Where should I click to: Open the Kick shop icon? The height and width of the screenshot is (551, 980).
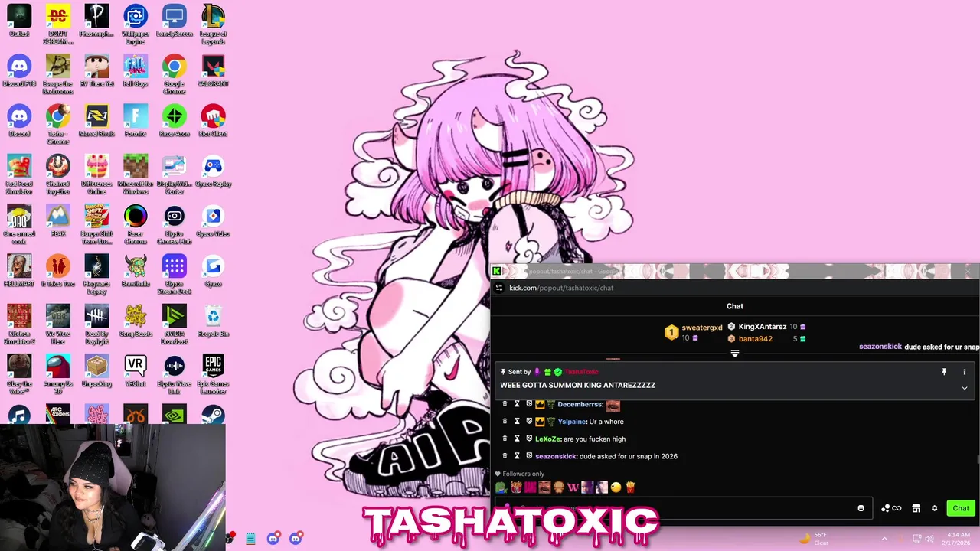coord(916,508)
